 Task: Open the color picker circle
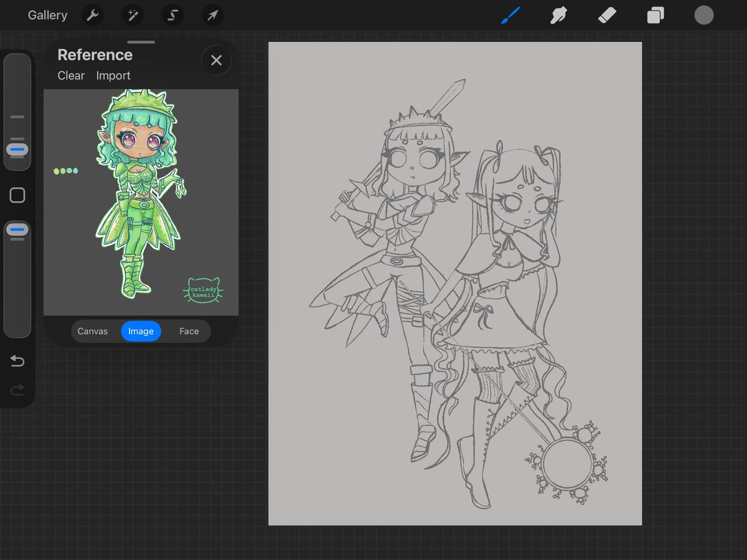tap(704, 15)
